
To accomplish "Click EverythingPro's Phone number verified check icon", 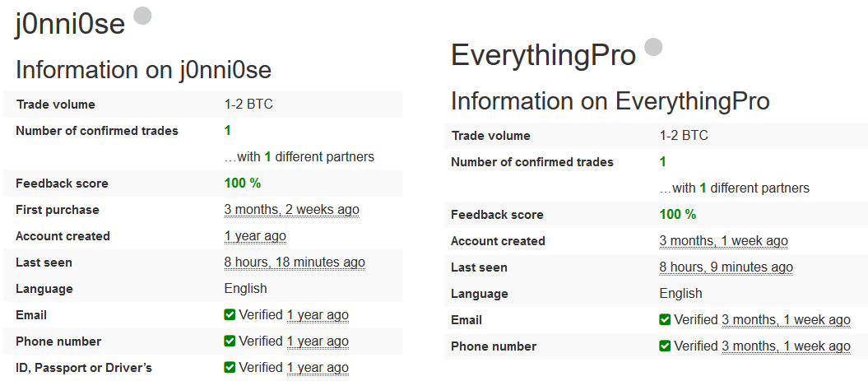I will point(665,346).
